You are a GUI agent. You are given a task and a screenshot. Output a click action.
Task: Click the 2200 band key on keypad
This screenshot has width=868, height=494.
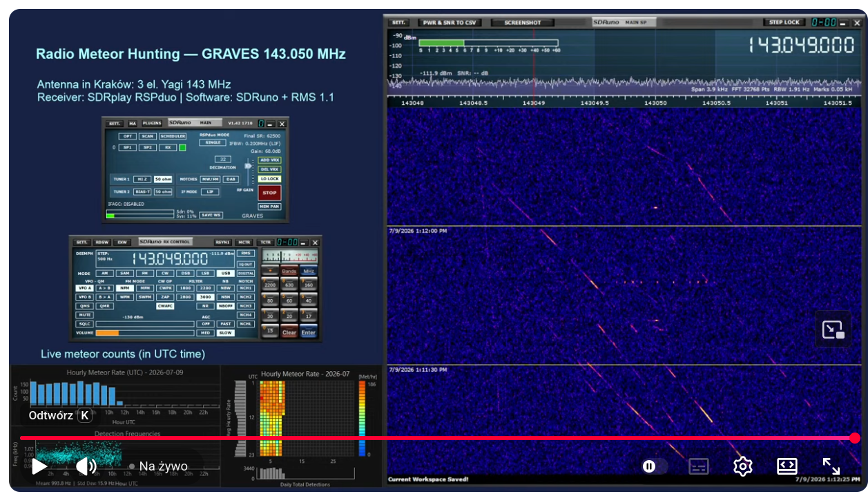[270, 284]
